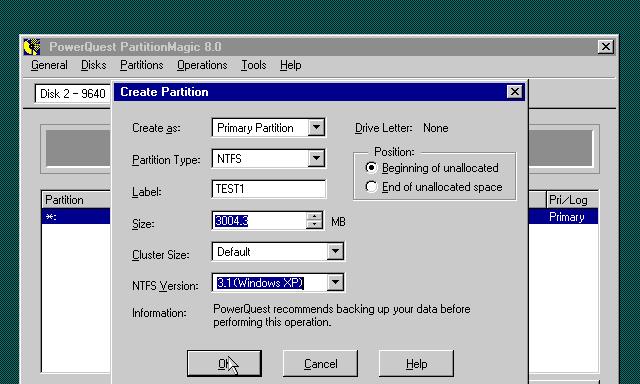Click the gray disk map bar

pyautogui.click(x=78, y=148)
